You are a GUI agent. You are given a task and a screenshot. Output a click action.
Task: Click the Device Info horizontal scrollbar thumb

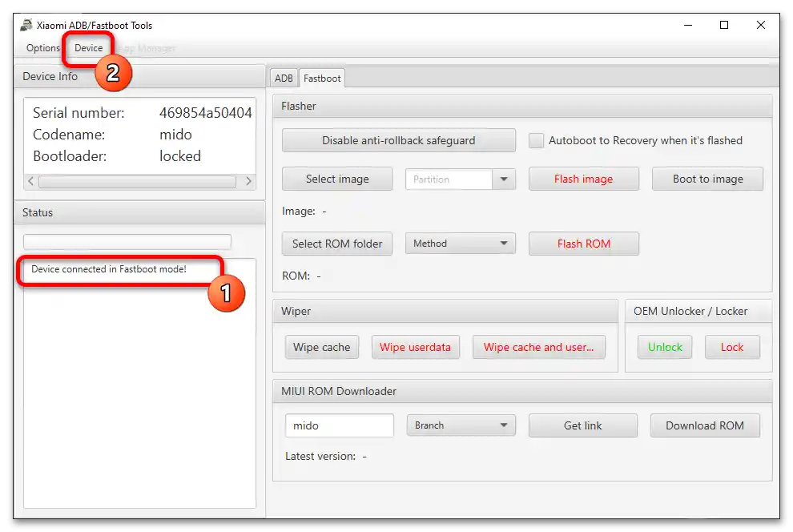pyautogui.click(x=137, y=182)
